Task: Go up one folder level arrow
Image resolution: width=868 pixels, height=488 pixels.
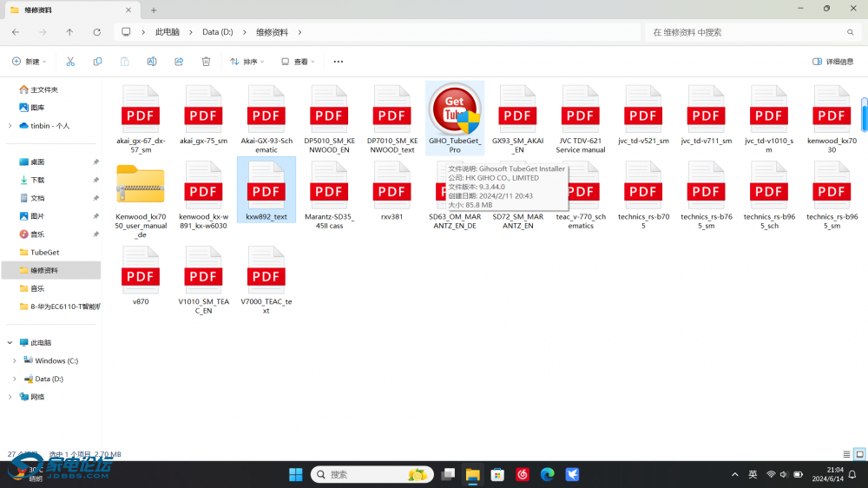Action: [x=69, y=32]
